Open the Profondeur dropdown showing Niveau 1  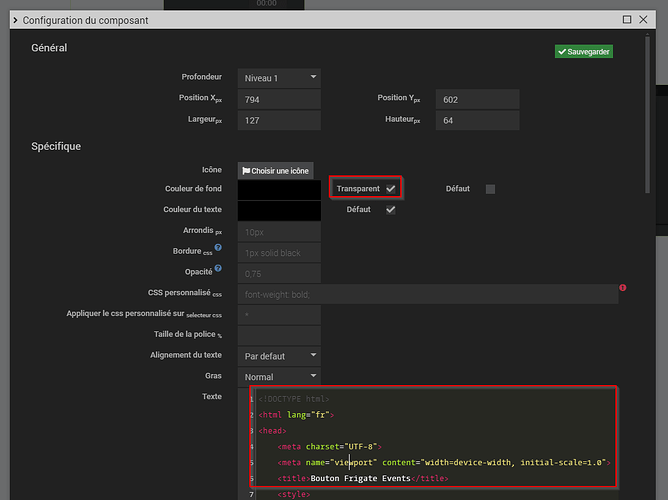tap(279, 77)
